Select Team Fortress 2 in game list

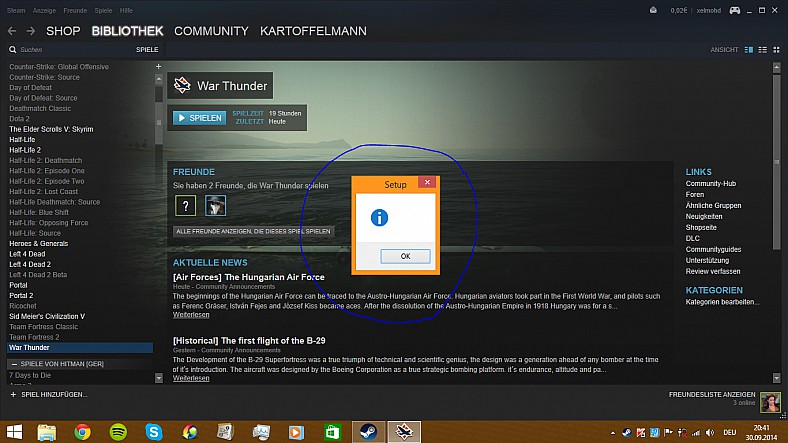tap(34, 337)
